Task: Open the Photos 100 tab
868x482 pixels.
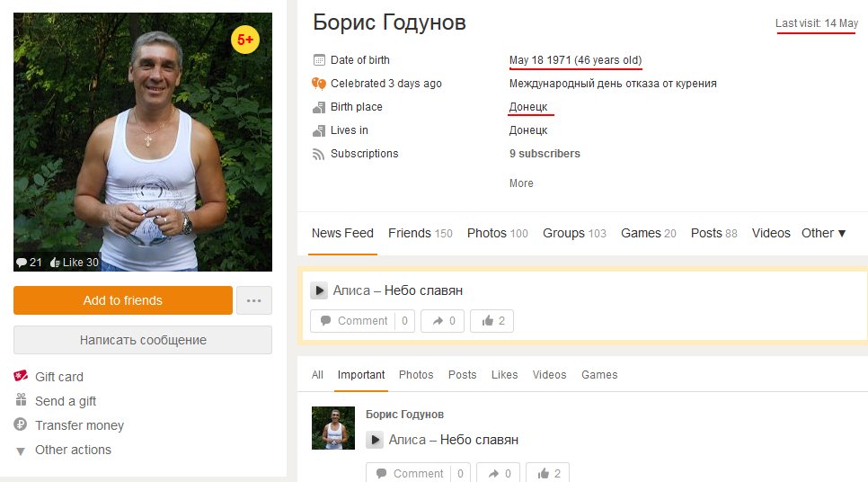Action: point(497,233)
